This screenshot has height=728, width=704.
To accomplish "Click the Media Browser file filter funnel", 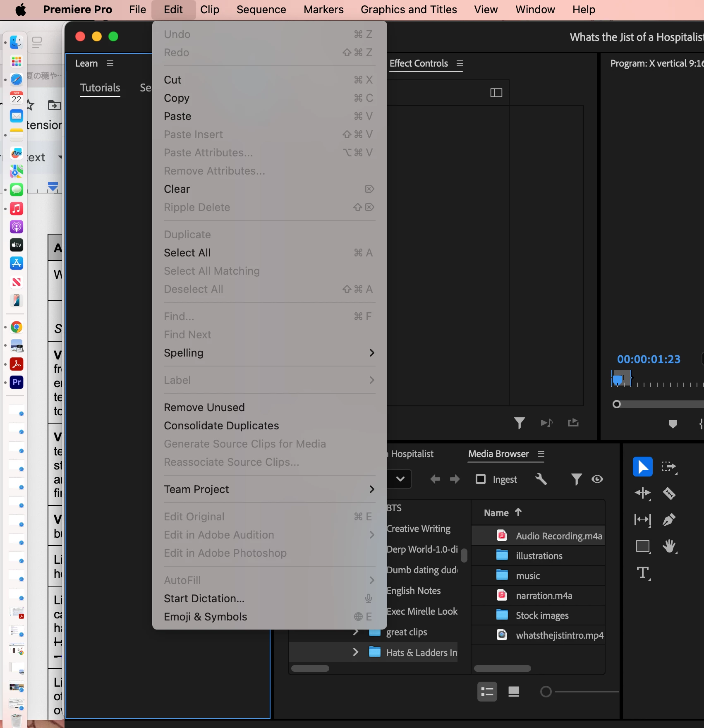I will [x=576, y=479].
